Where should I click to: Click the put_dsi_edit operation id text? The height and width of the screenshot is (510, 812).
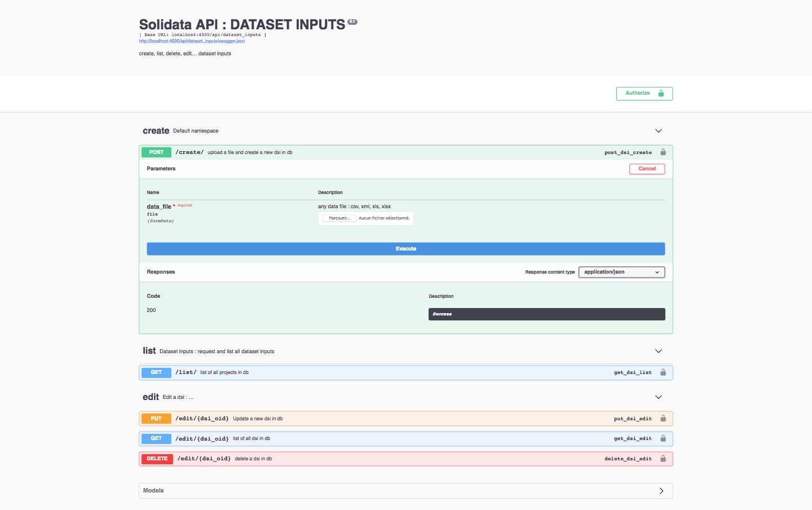[633, 419]
